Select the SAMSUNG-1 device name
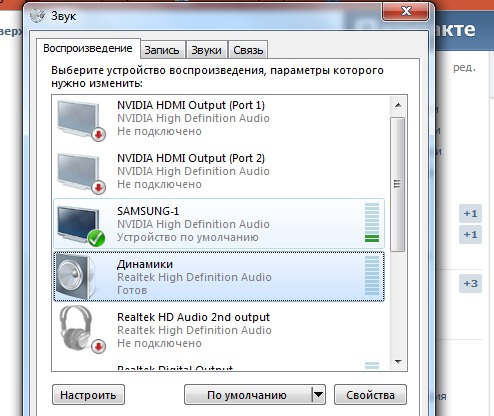This screenshot has width=494, height=416. [148, 211]
